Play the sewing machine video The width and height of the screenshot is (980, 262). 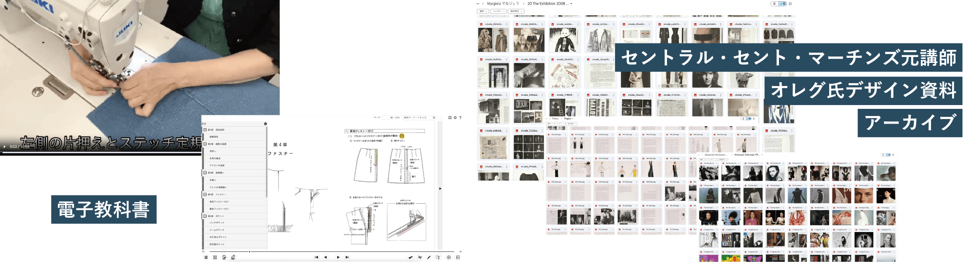coord(5,147)
